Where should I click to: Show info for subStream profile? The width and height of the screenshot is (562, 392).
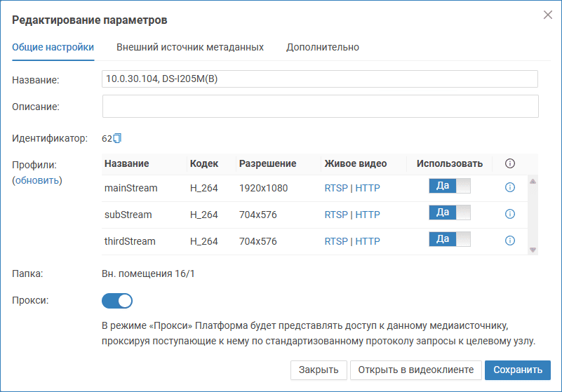click(510, 214)
